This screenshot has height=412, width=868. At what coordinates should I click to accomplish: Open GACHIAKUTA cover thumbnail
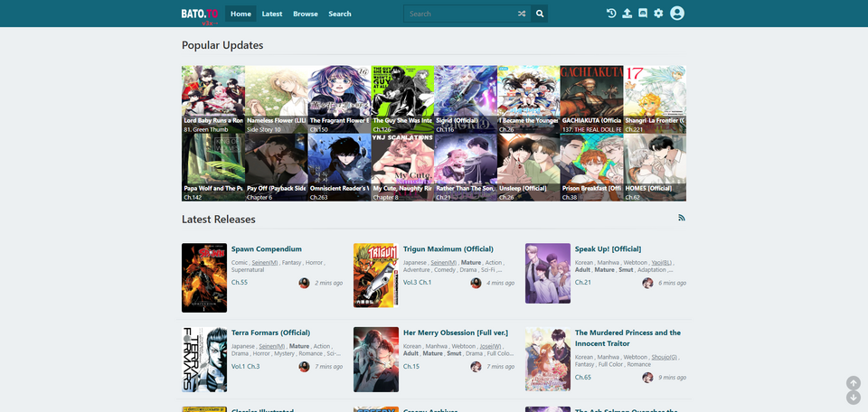click(x=591, y=99)
